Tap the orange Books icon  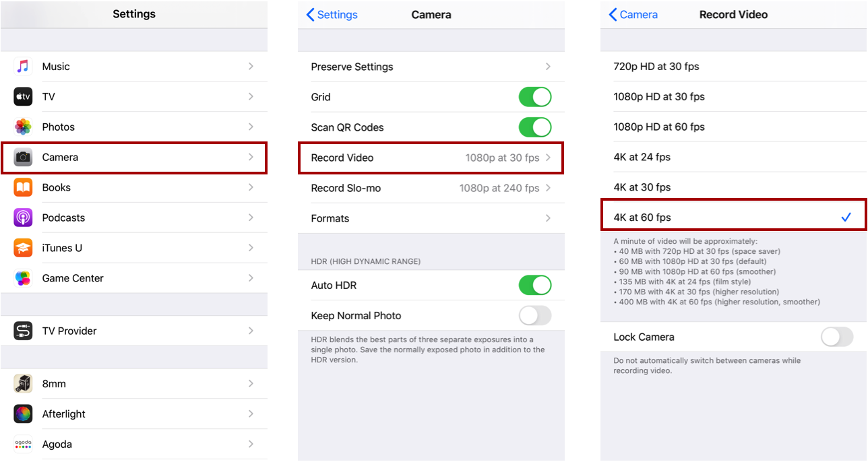[x=23, y=187]
